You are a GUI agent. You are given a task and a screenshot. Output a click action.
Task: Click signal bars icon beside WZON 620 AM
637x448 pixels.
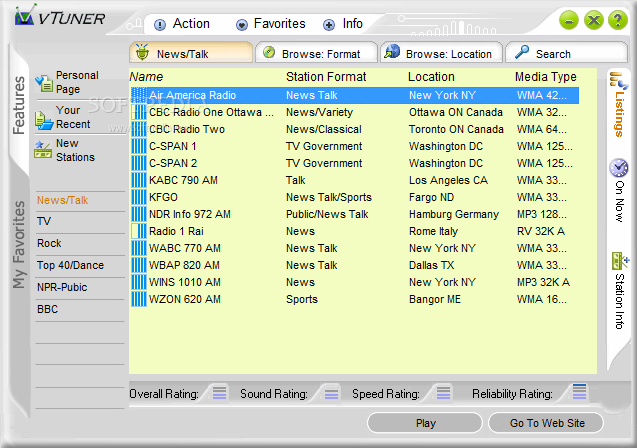[x=139, y=299]
